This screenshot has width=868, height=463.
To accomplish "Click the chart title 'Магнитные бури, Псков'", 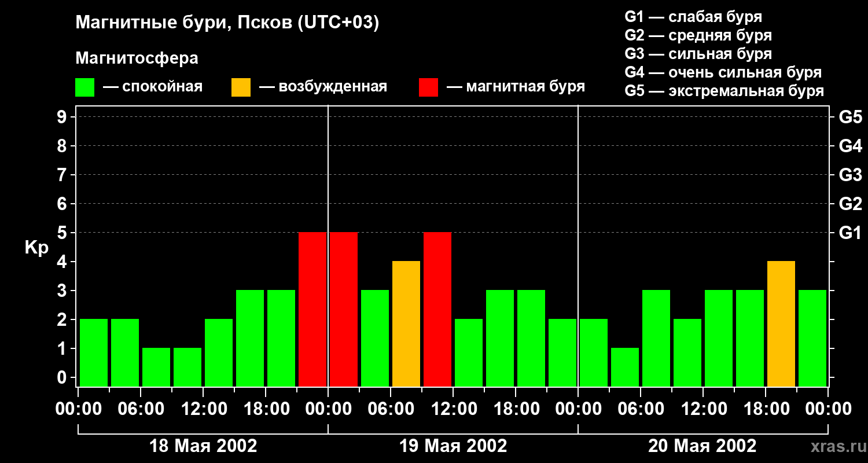I will (x=227, y=23).
